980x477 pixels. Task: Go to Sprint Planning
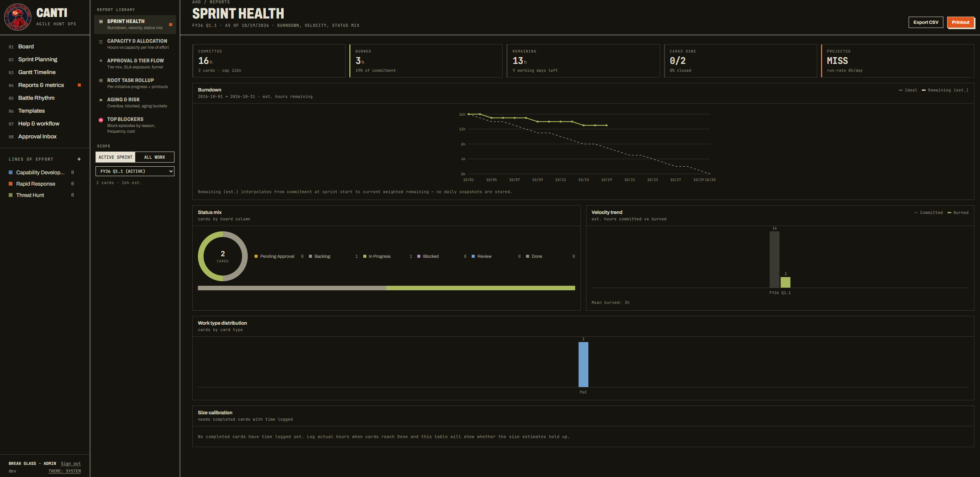click(x=45, y=59)
